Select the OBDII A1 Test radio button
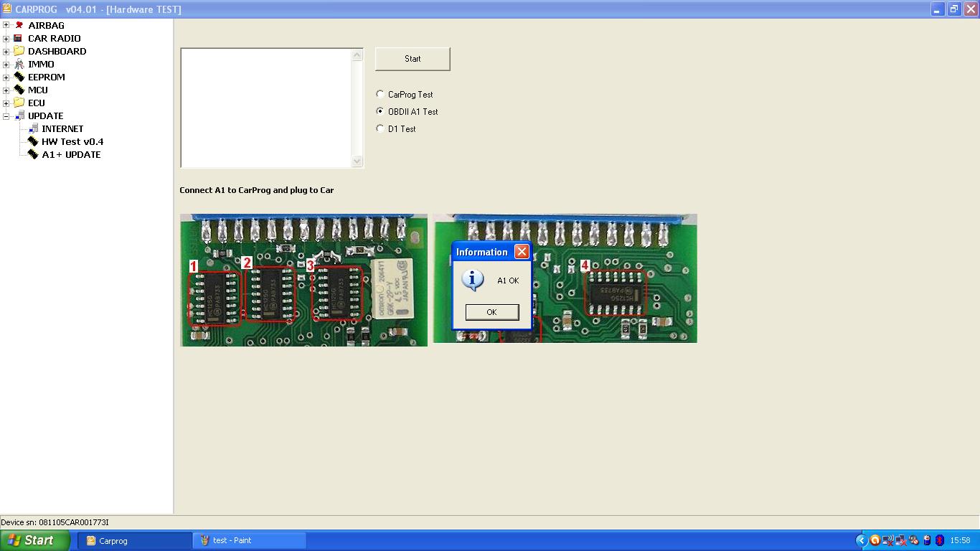The height and width of the screenshot is (551, 980). click(380, 111)
